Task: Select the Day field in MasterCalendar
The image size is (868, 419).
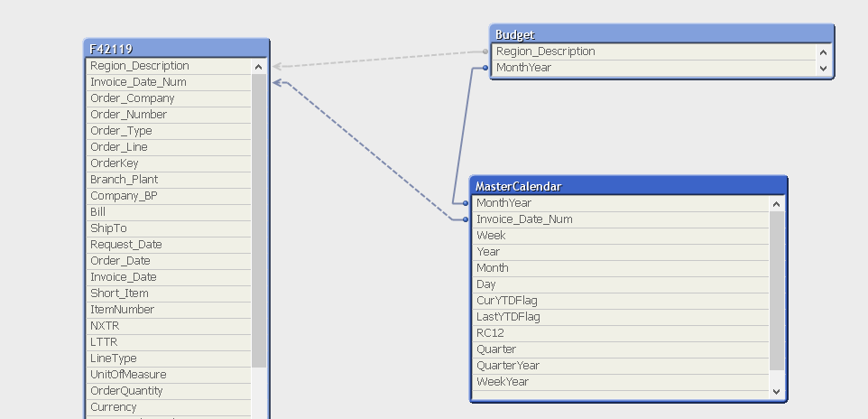Action: [x=621, y=284]
